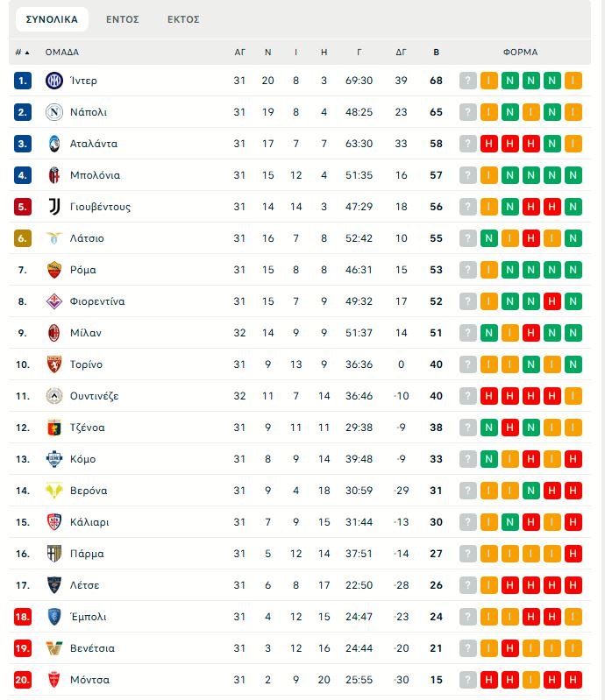Click Inter's grey question mark upcoming match badge
Viewport: 605px width, 700px height.
tap(468, 81)
